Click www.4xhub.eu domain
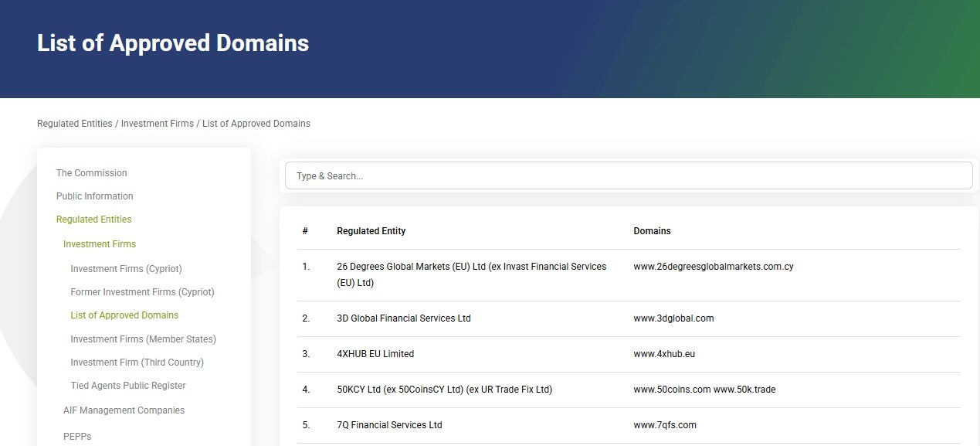The height and width of the screenshot is (446, 980). click(664, 354)
